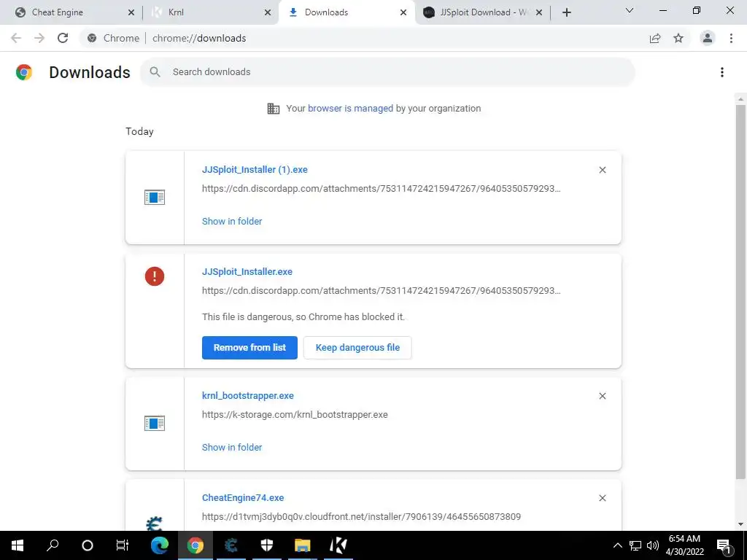Open Windows Security shield on taskbar
This screenshot has height=560, width=747.
pos(267,545)
